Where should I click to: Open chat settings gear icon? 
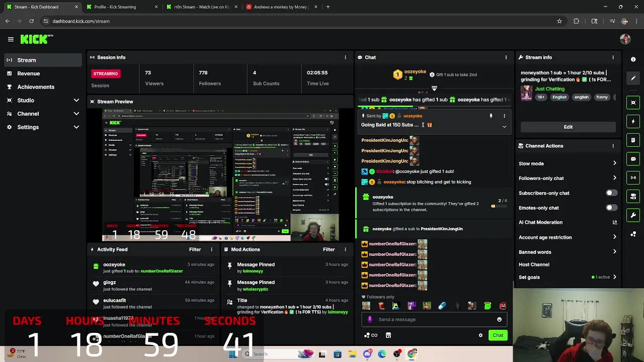pyautogui.click(x=480, y=335)
